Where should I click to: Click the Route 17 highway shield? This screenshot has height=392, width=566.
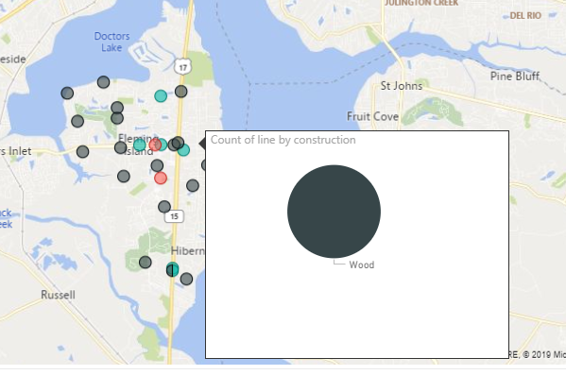coord(183,67)
